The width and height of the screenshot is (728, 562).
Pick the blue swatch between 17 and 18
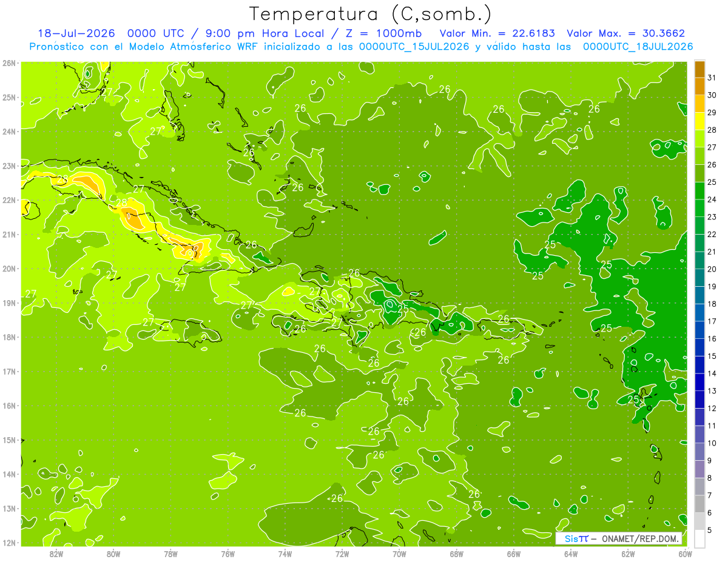tap(699, 313)
